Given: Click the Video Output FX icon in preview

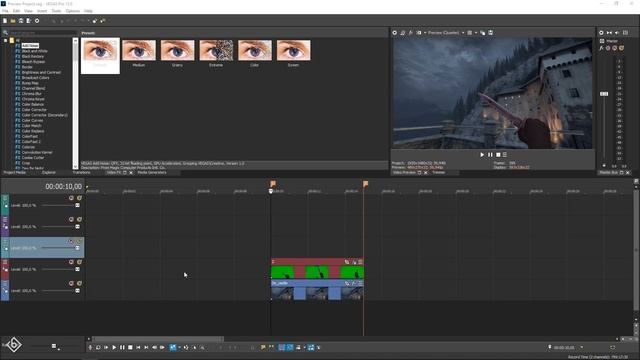Looking at the screenshot, I should pyautogui.click(x=411, y=33).
